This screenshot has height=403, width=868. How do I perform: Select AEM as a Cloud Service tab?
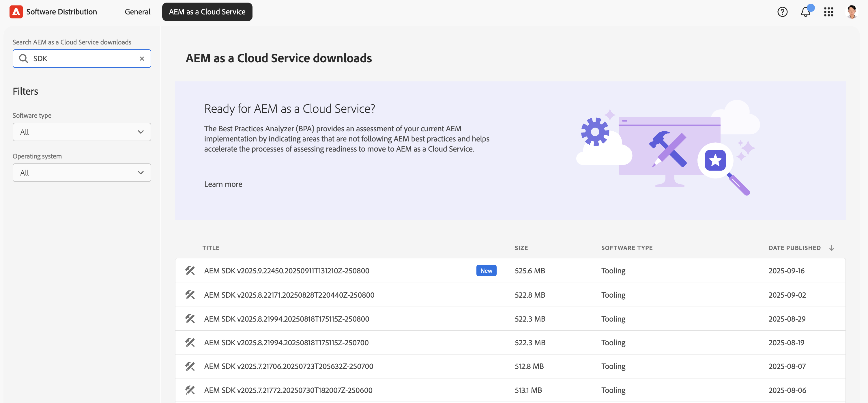[x=207, y=12]
